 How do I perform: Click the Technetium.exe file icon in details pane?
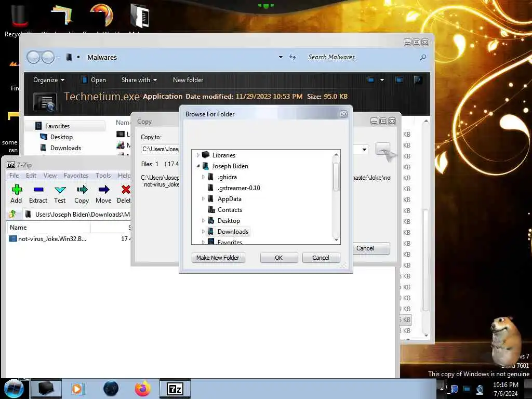45,102
